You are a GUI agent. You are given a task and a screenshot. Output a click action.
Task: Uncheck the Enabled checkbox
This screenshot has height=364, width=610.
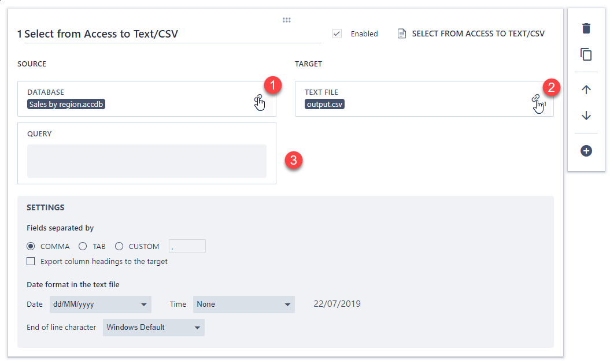pos(337,34)
